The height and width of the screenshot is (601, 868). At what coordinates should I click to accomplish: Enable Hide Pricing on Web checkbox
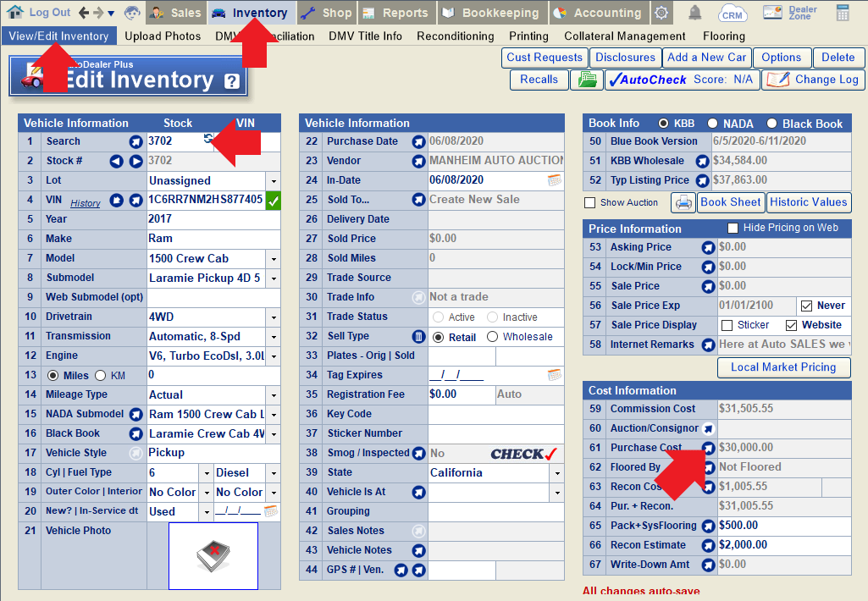tap(733, 229)
